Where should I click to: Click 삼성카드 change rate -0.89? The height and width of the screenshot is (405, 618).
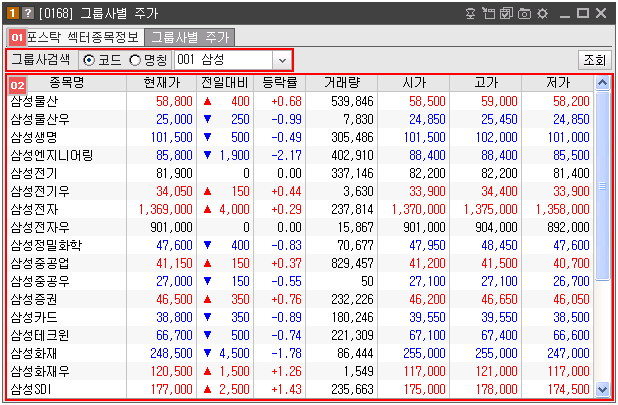[287, 318]
